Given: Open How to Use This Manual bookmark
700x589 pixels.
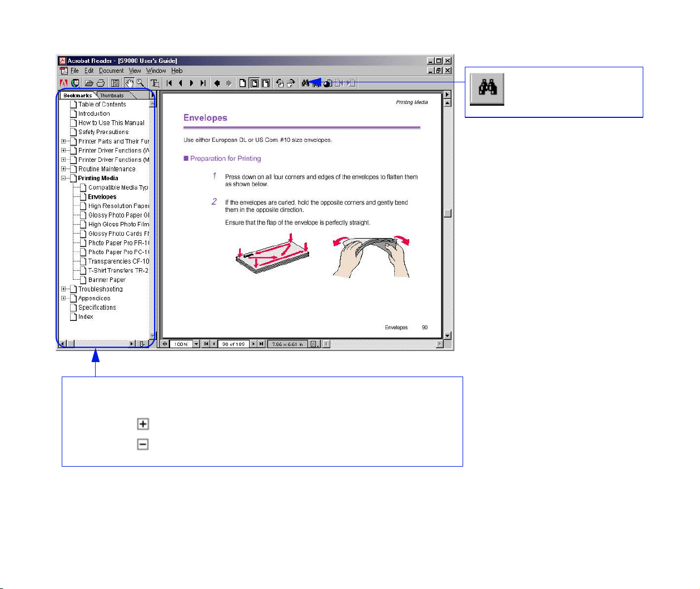Looking at the screenshot, I should pos(111,123).
